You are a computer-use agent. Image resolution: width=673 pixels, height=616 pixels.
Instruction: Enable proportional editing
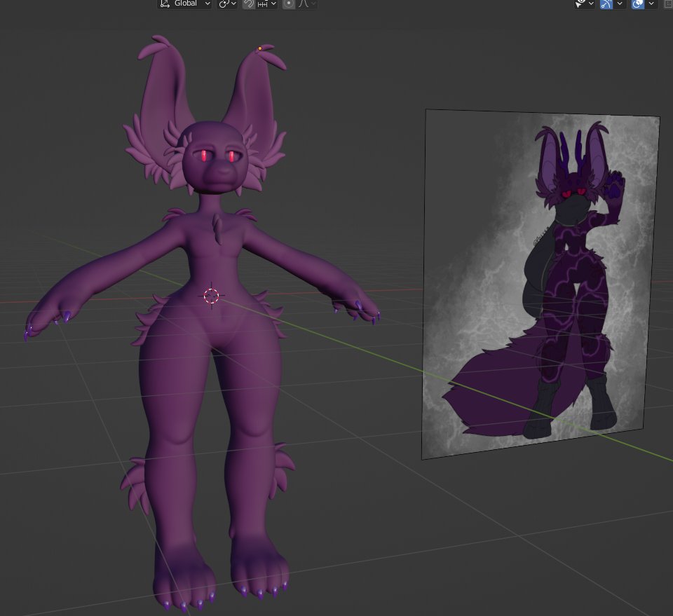pyautogui.click(x=288, y=4)
